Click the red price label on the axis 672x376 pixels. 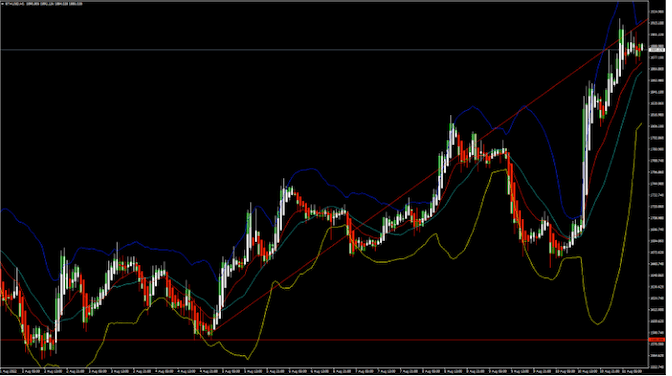657,340
